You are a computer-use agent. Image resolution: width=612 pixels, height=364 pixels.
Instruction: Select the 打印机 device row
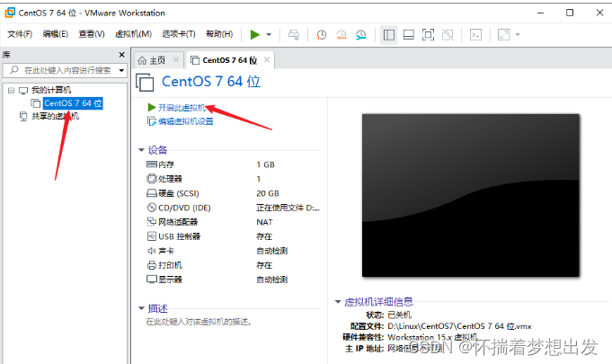234,265
